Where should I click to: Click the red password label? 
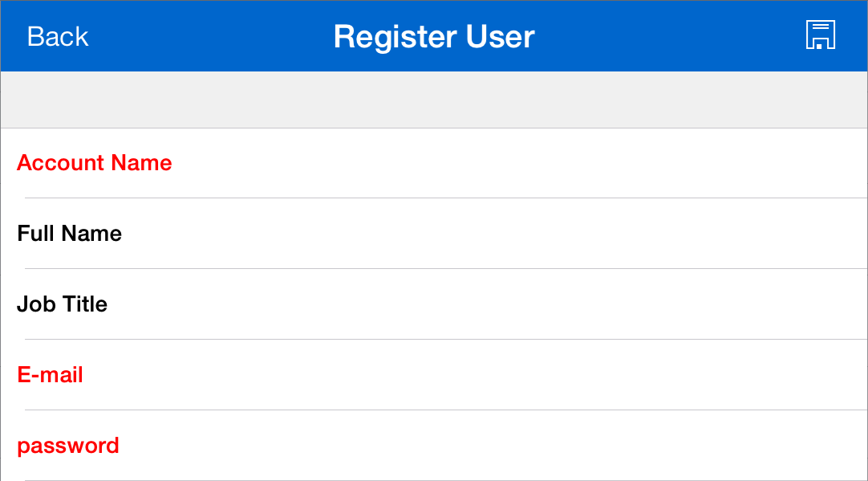[x=68, y=446]
